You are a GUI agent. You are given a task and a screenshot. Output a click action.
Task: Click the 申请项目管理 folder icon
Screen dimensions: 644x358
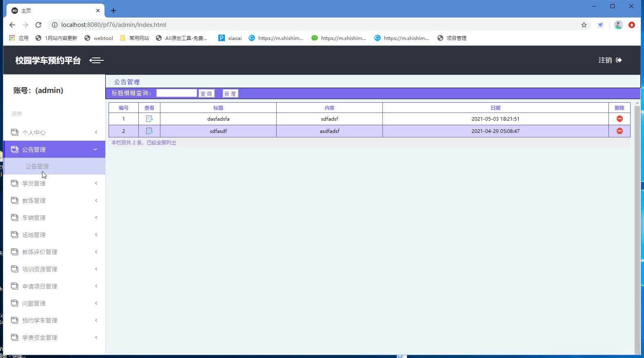15,286
